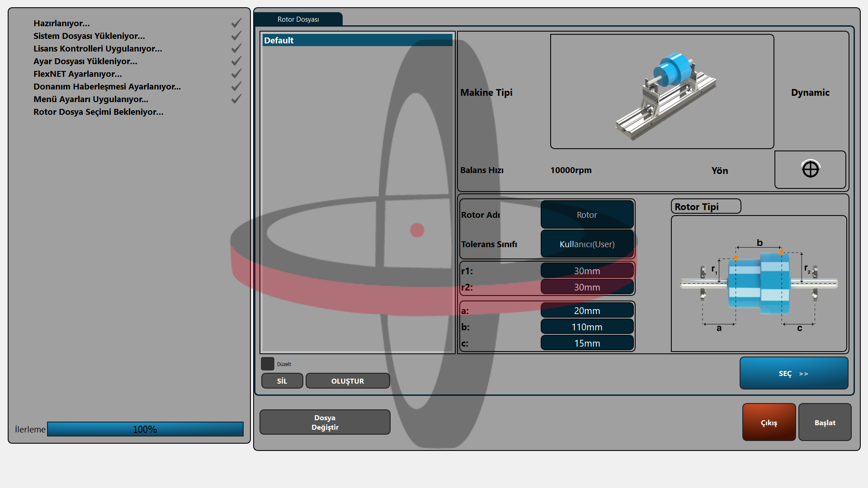Image resolution: width=868 pixels, height=488 pixels.
Task: Edit the a: 20mm dimension field
Action: (x=587, y=310)
